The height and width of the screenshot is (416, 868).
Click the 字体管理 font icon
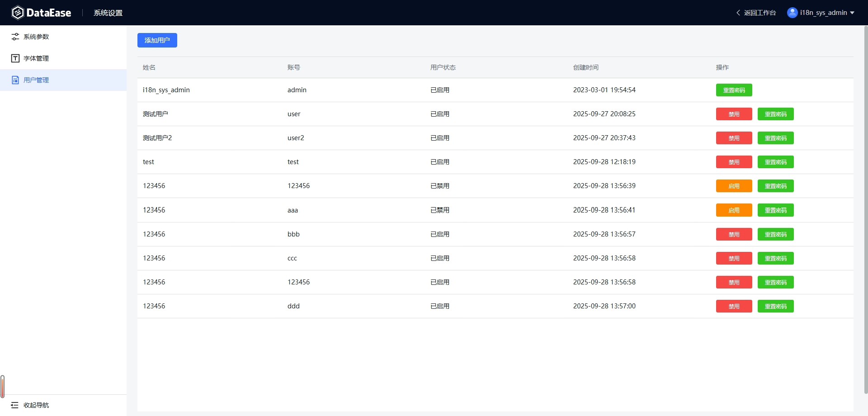tap(15, 58)
